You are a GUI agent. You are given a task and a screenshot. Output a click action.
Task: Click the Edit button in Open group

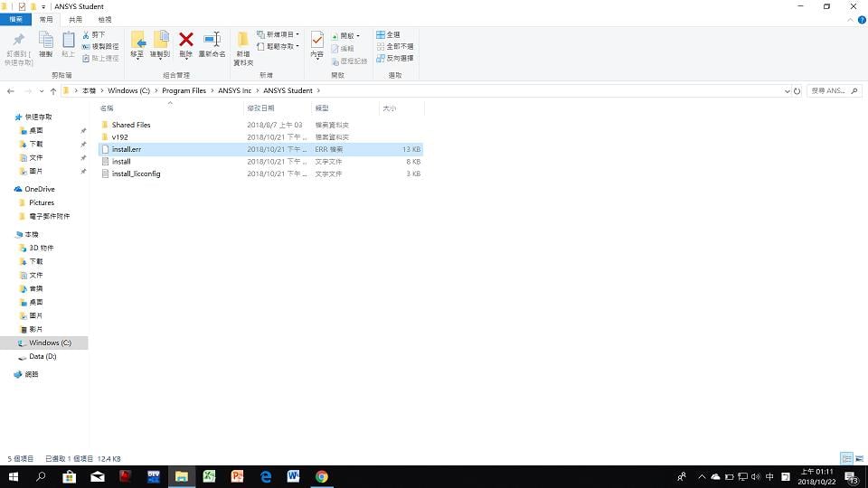(x=342, y=49)
